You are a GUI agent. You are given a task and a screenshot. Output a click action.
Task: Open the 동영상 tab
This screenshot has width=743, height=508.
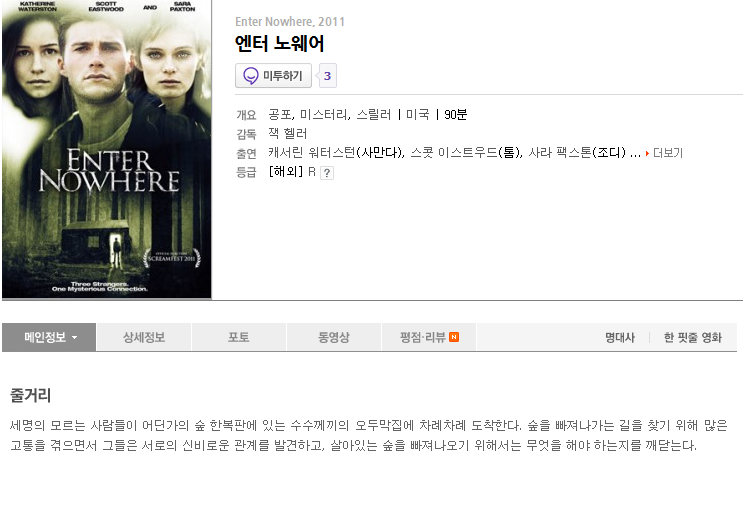tap(334, 337)
